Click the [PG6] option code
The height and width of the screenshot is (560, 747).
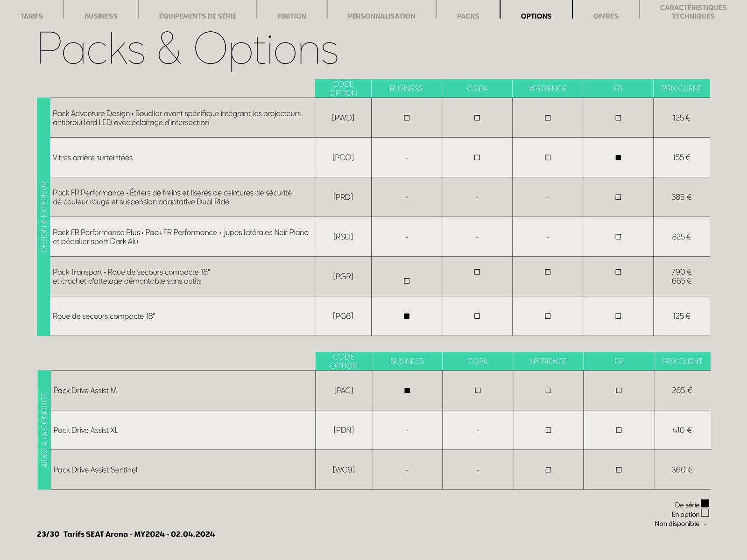tap(343, 316)
